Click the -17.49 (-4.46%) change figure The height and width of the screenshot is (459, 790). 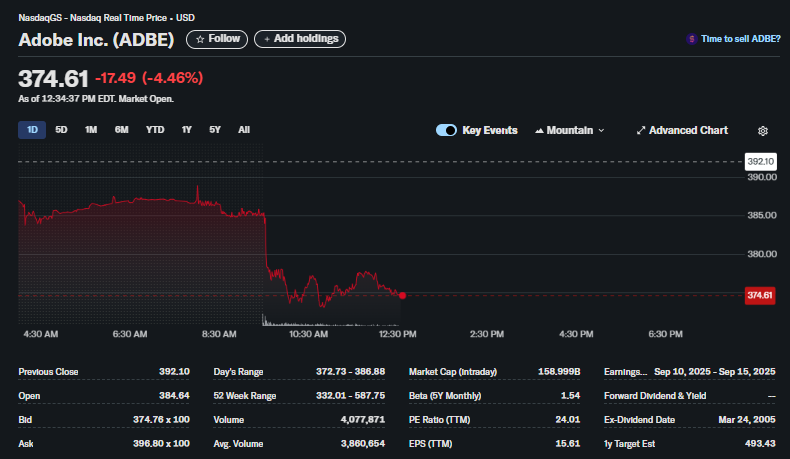(149, 78)
